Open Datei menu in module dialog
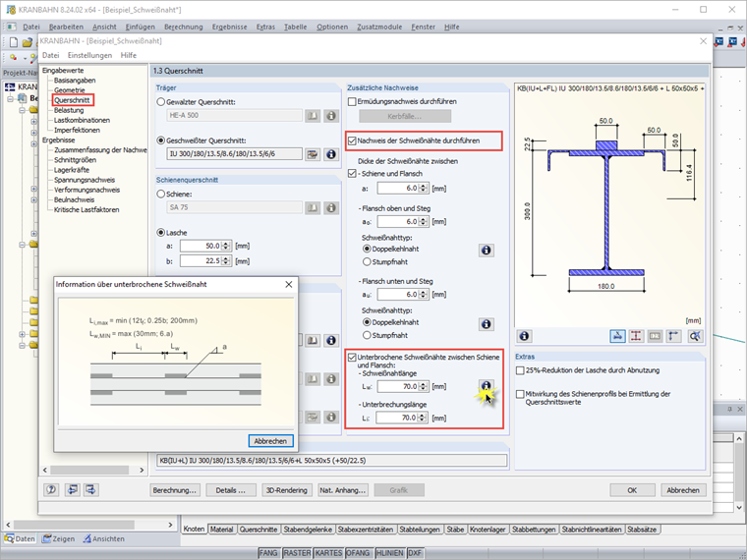The width and height of the screenshot is (747, 560). click(x=50, y=55)
